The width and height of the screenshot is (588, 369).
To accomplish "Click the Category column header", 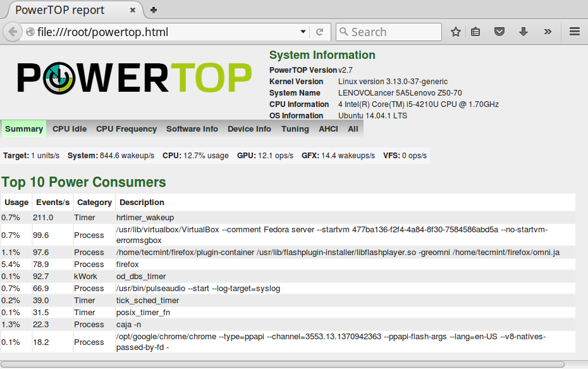I will coord(94,203).
